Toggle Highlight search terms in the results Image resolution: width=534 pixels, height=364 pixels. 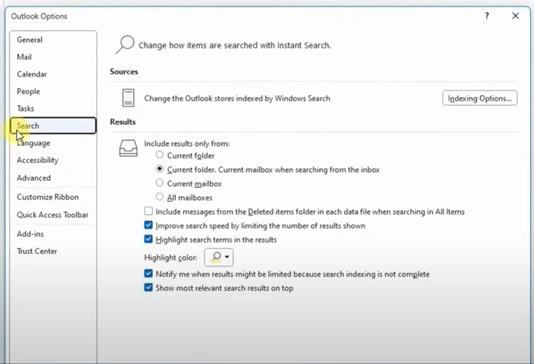click(148, 239)
